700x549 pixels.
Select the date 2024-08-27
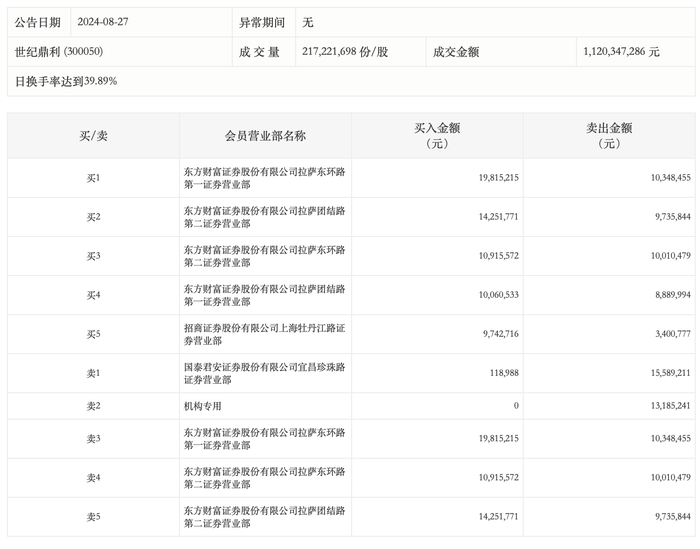tap(103, 22)
